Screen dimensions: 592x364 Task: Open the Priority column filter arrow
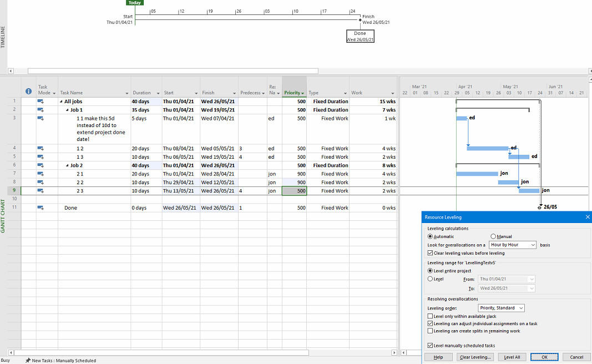point(302,93)
